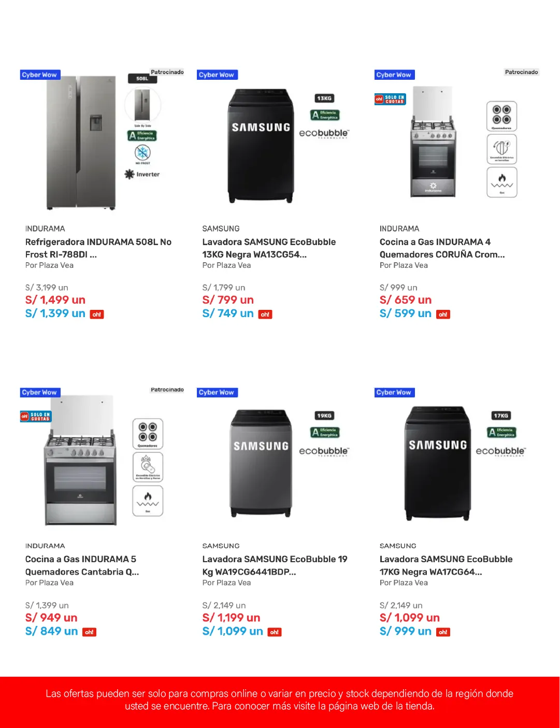Click the No Frost snowflake icon
Image resolution: width=560 pixels, height=728 pixels.
[x=142, y=153]
